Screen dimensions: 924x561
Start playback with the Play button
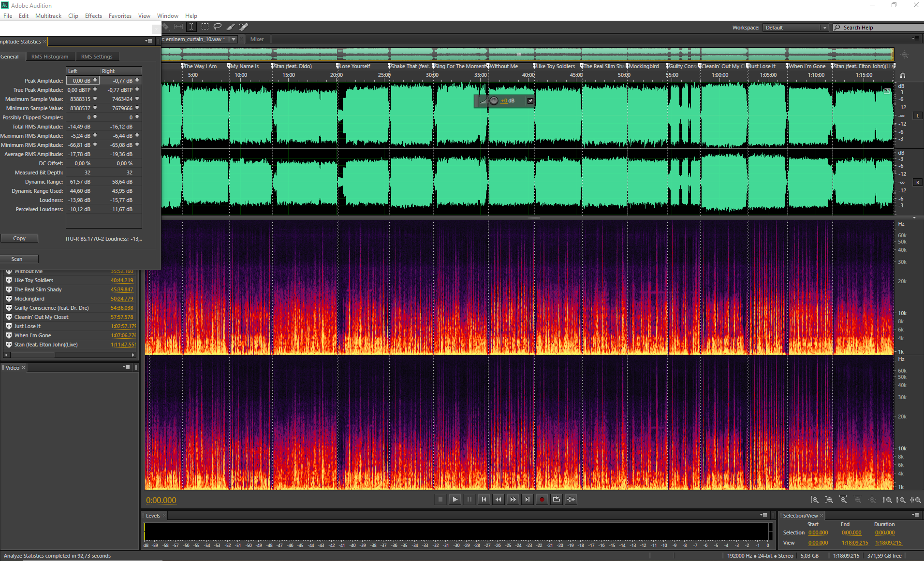tap(455, 500)
